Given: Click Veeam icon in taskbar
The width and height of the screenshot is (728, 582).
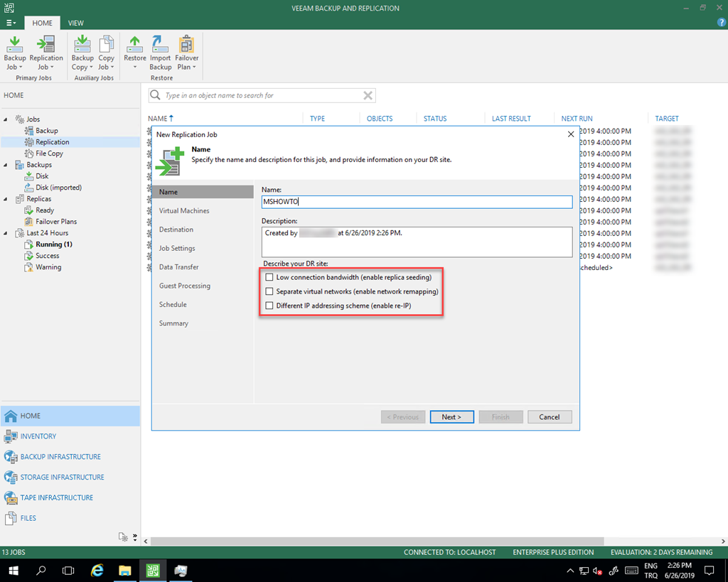Looking at the screenshot, I should point(153,571).
